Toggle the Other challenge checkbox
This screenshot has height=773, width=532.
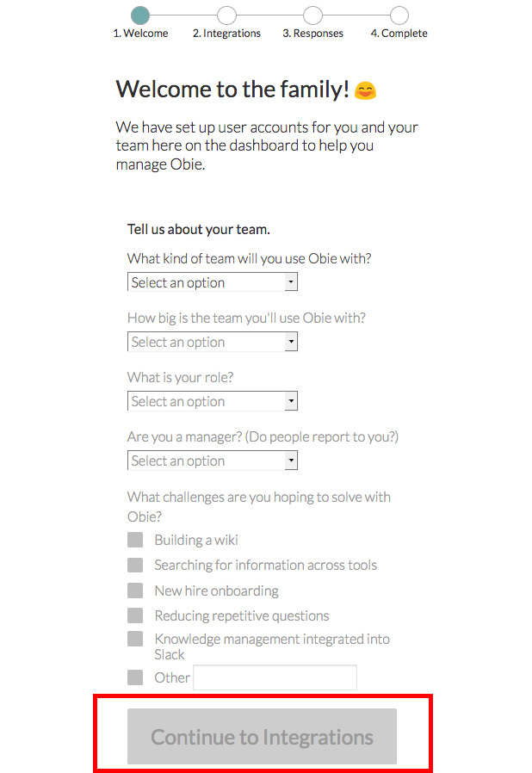coord(135,677)
